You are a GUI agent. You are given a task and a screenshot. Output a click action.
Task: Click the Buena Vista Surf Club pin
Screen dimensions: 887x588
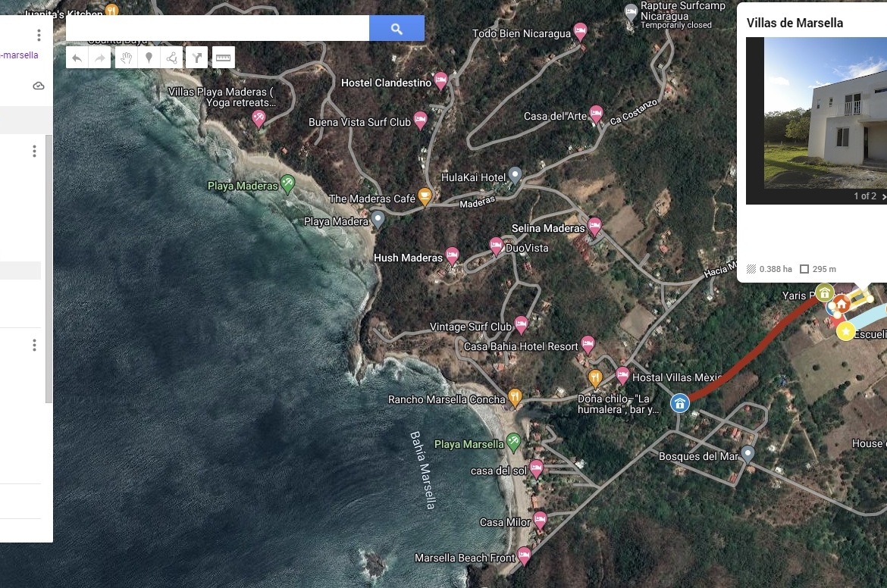pos(420,120)
